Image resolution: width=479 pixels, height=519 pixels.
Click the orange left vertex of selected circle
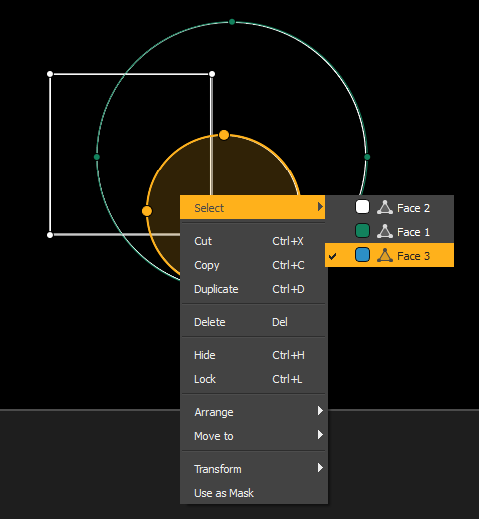point(147,211)
